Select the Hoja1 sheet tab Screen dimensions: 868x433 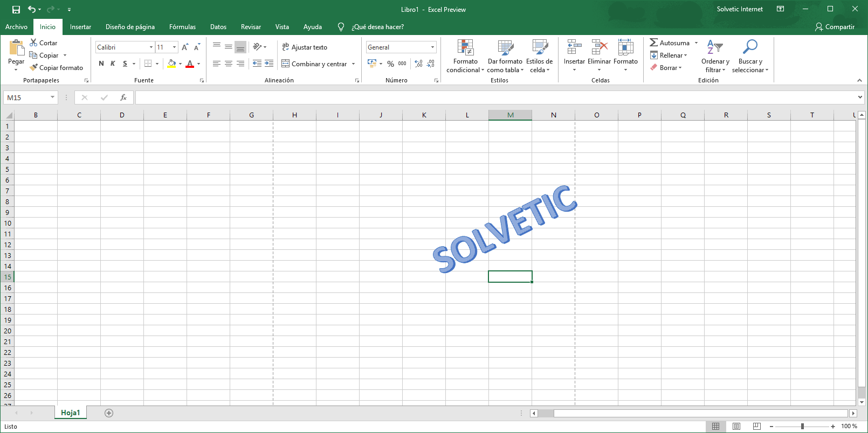pyautogui.click(x=70, y=413)
